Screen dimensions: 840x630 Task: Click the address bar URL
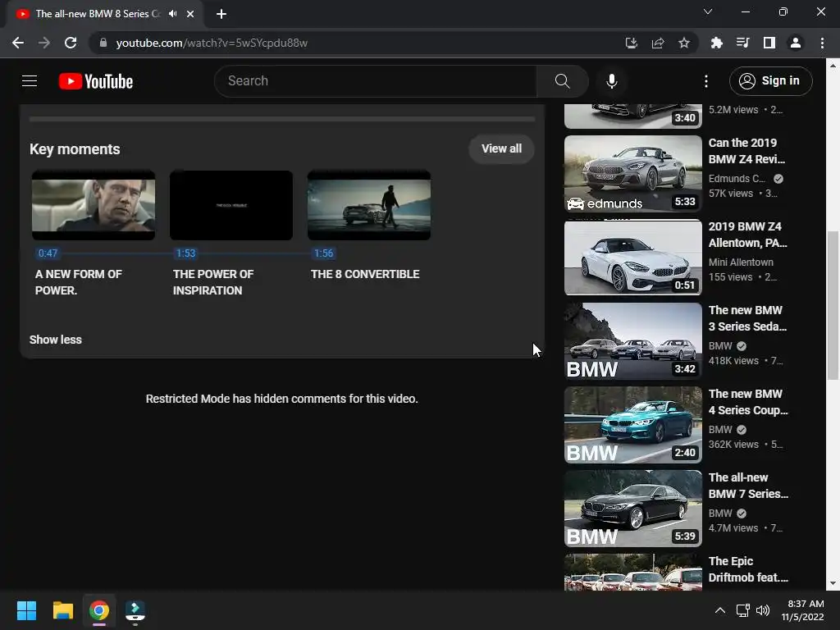[x=212, y=43]
